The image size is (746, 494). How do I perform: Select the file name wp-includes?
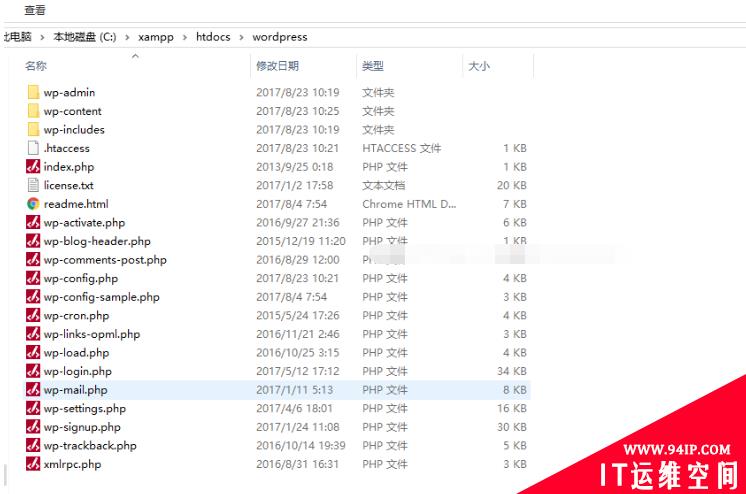click(74, 129)
